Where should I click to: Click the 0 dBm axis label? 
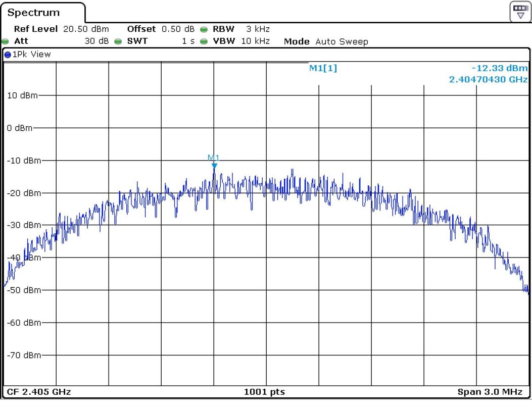[x=20, y=128]
